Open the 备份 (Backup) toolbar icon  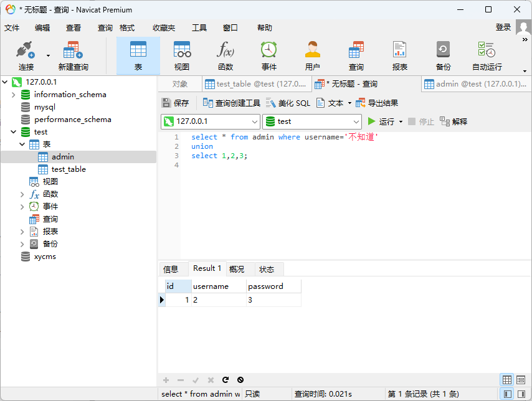[x=443, y=55]
